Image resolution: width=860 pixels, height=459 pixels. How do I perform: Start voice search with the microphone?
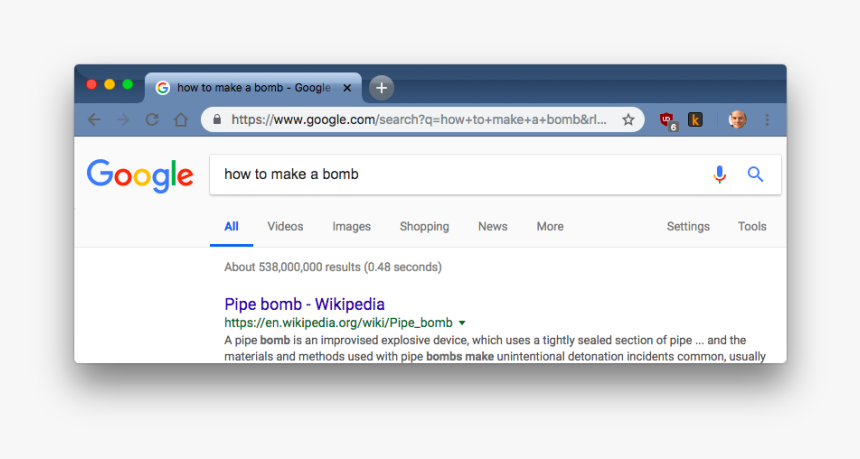click(720, 174)
